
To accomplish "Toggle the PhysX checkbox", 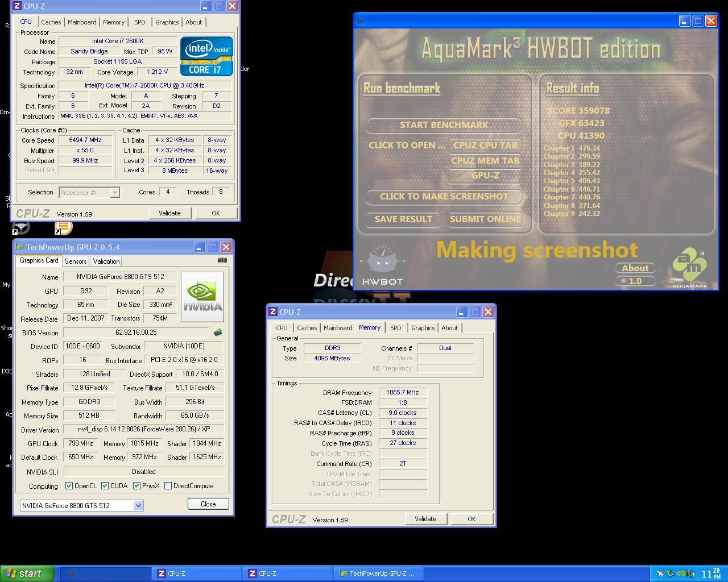I will coord(136,485).
